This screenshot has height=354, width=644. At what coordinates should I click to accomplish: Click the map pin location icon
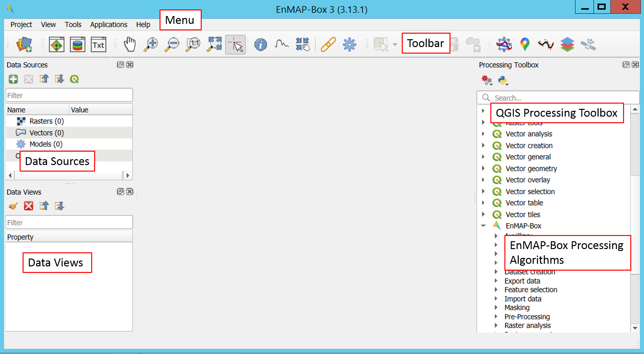525,44
